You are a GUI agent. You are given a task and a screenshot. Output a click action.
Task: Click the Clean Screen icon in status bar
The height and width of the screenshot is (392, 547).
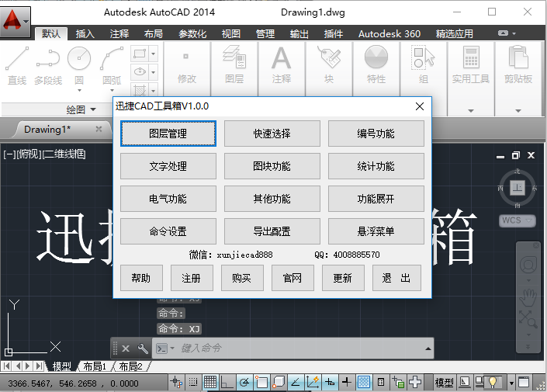pos(524,382)
